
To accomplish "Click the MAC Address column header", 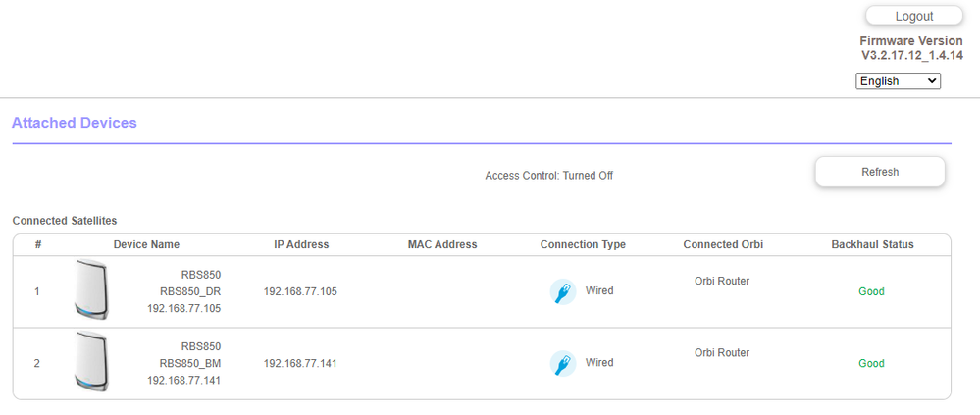I will pos(442,244).
